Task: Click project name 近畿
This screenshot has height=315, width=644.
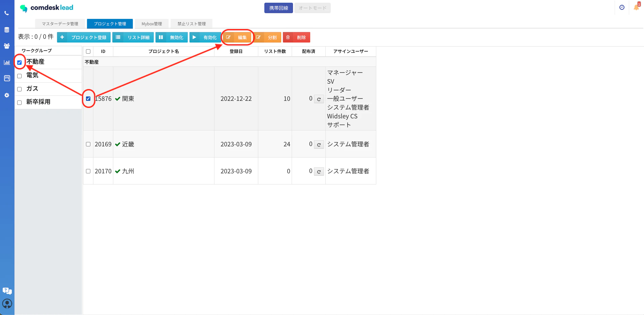Action: point(128,144)
